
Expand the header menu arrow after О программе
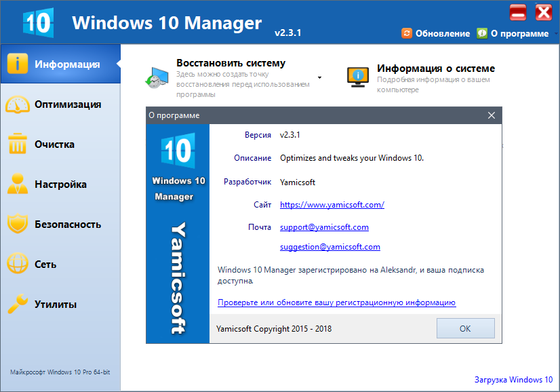pos(556,34)
